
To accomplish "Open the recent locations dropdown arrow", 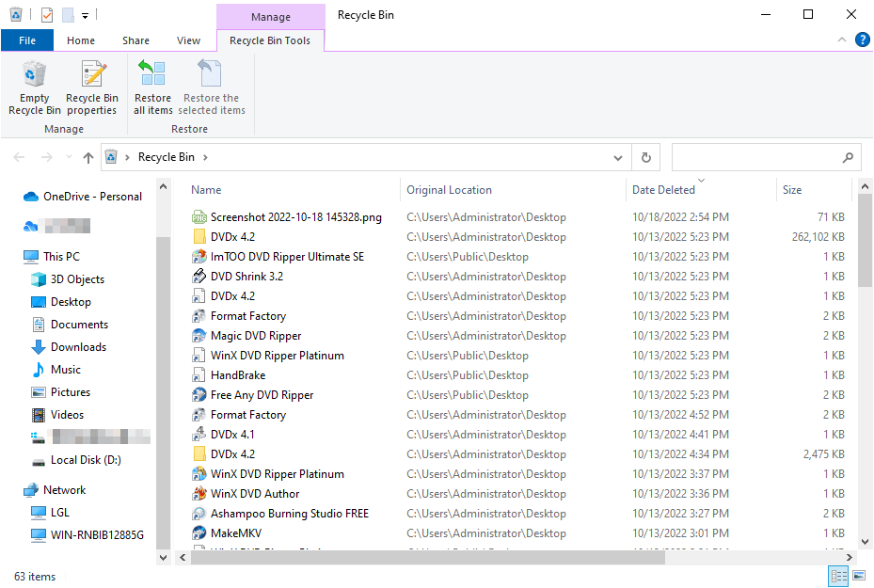I will click(69, 158).
